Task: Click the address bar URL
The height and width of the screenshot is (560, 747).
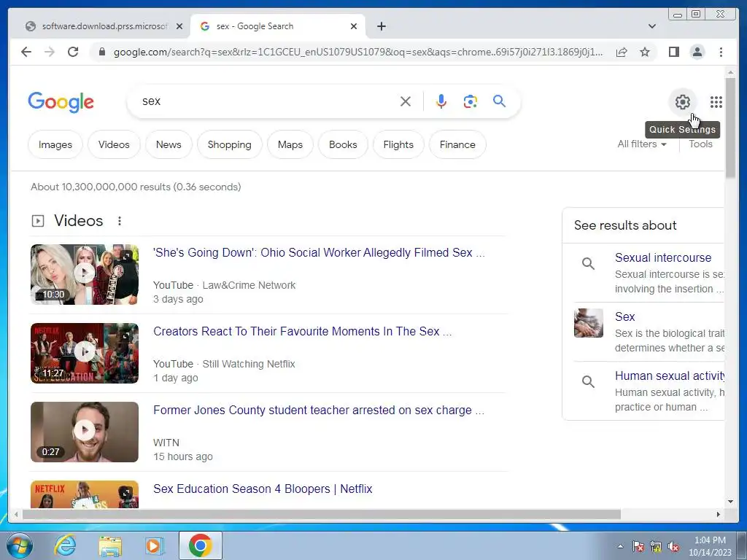Action: click(x=358, y=52)
